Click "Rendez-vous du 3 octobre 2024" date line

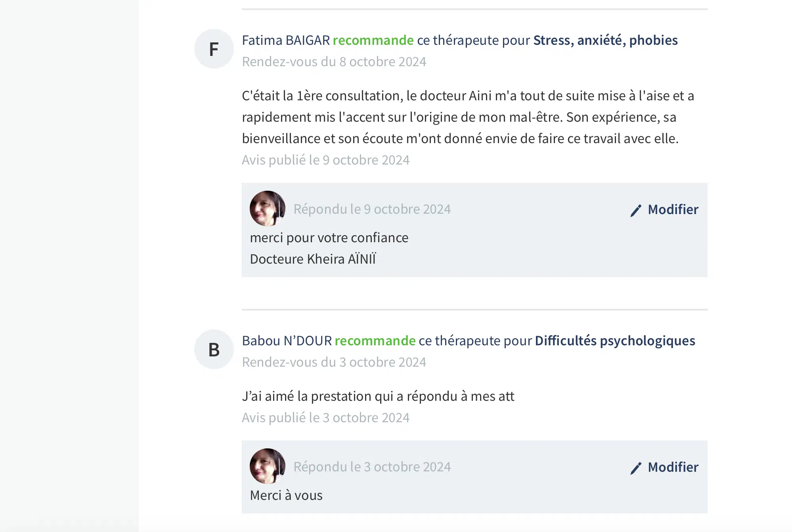point(334,362)
